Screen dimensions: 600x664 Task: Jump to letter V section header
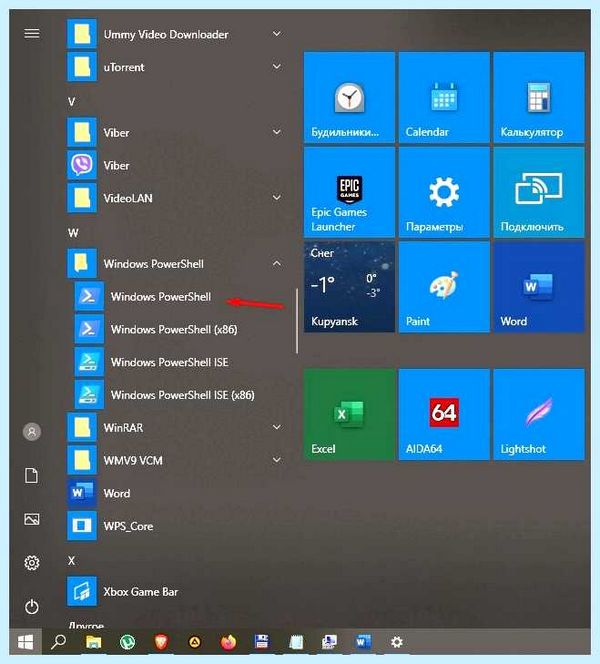coord(72,102)
